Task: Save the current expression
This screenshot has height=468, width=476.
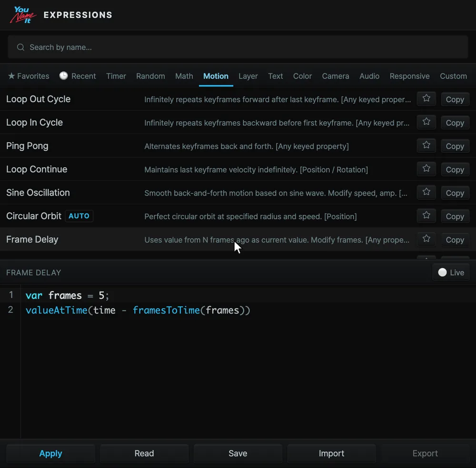Action: [x=238, y=453]
